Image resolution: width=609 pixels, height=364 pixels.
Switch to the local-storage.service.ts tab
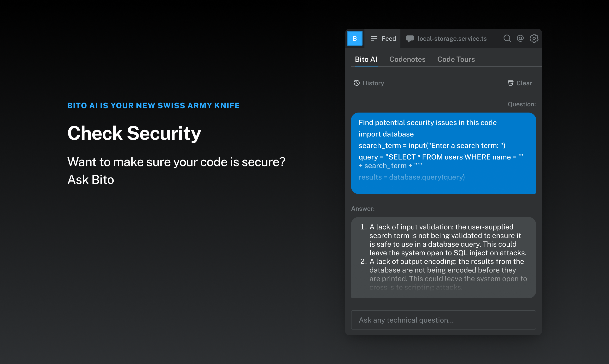coord(446,38)
